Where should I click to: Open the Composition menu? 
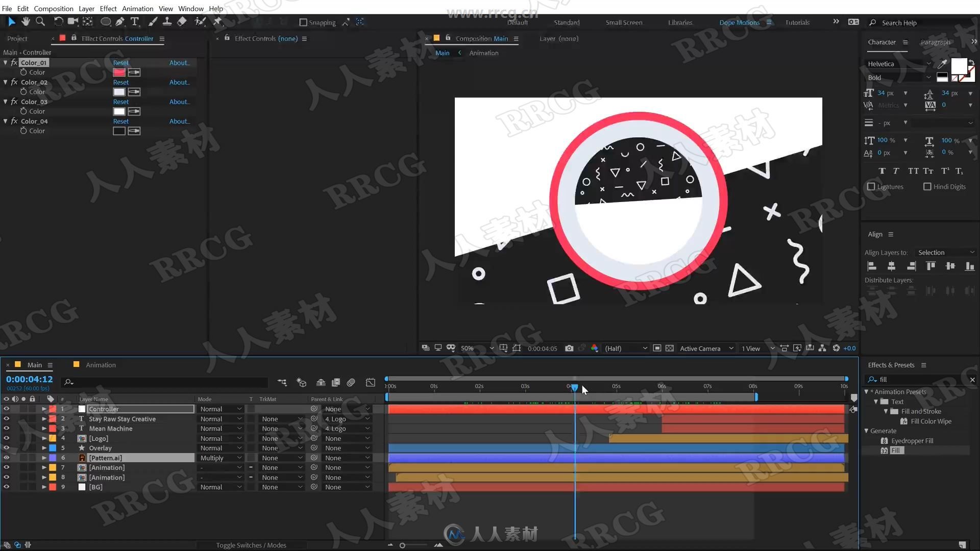tap(54, 8)
